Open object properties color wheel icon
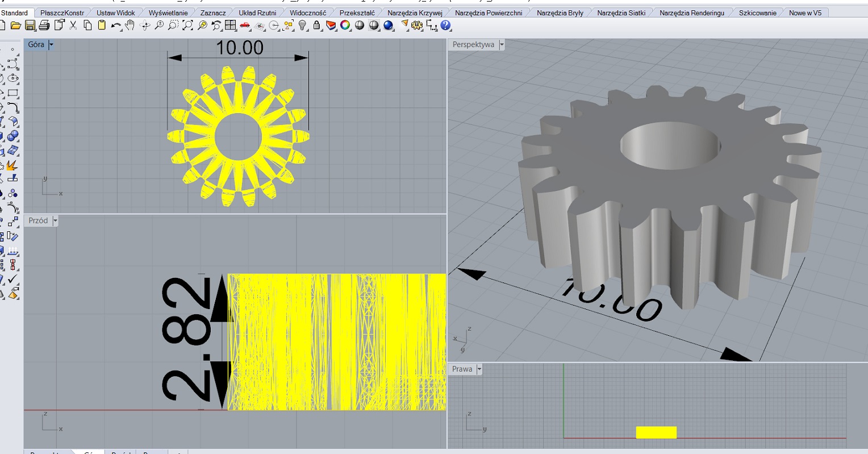 345,25
